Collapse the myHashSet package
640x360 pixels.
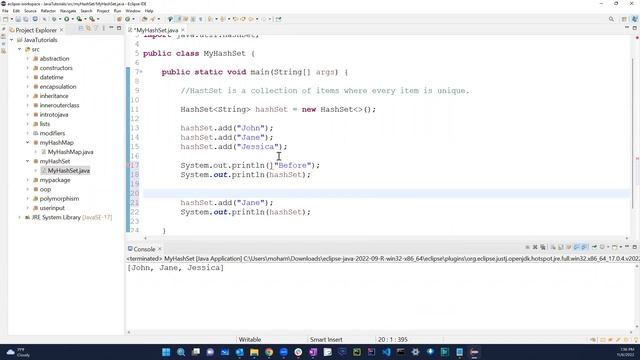click(x=28, y=161)
